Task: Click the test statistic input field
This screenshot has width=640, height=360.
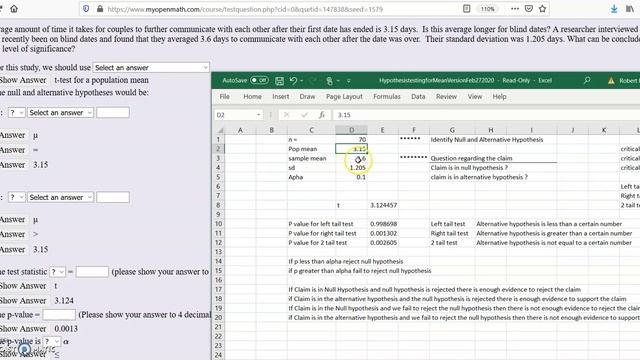Action: click(92, 272)
